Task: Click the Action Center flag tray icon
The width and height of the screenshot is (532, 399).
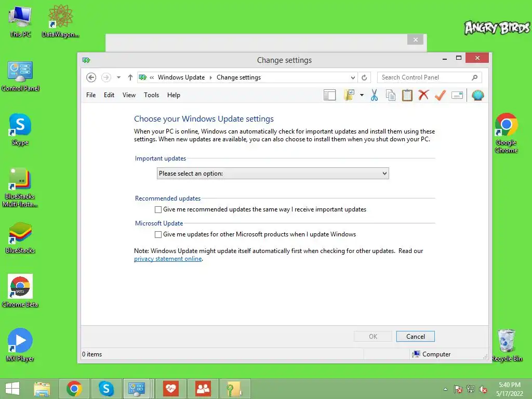Action: click(458, 389)
